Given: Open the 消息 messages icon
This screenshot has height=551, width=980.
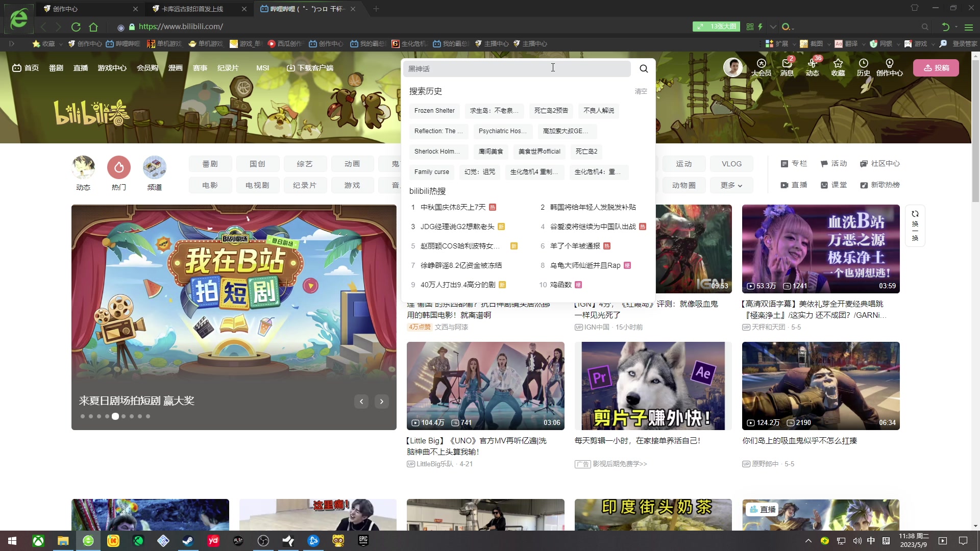Looking at the screenshot, I should (787, 68).
